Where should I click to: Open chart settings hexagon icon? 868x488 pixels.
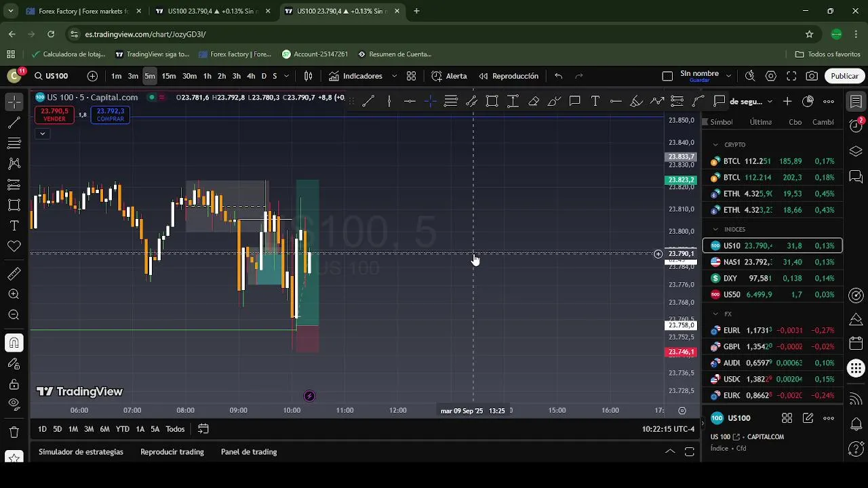click(x=771, y=76)
